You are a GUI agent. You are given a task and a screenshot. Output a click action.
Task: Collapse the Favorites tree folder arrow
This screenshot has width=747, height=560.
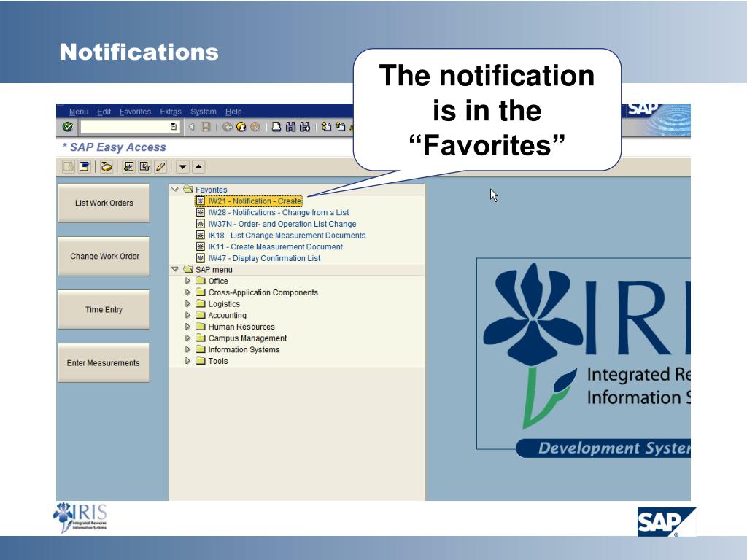coord(175,190)
